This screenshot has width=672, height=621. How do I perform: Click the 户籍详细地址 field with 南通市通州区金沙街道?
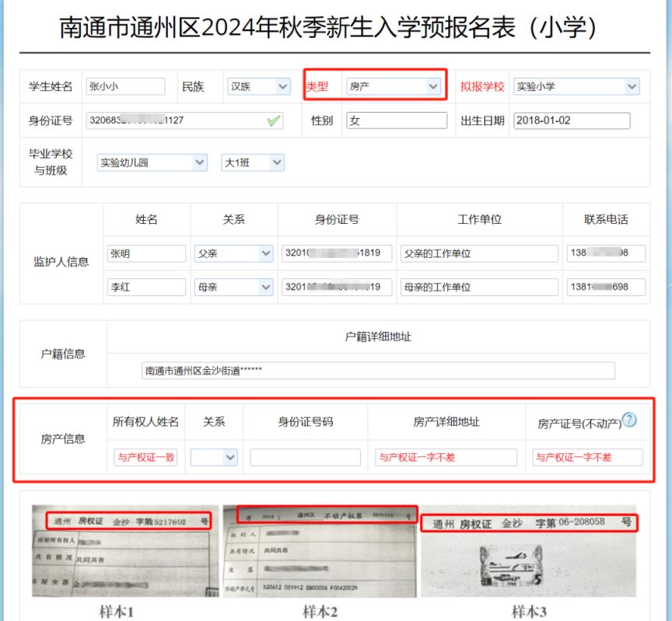coord(378,371)
